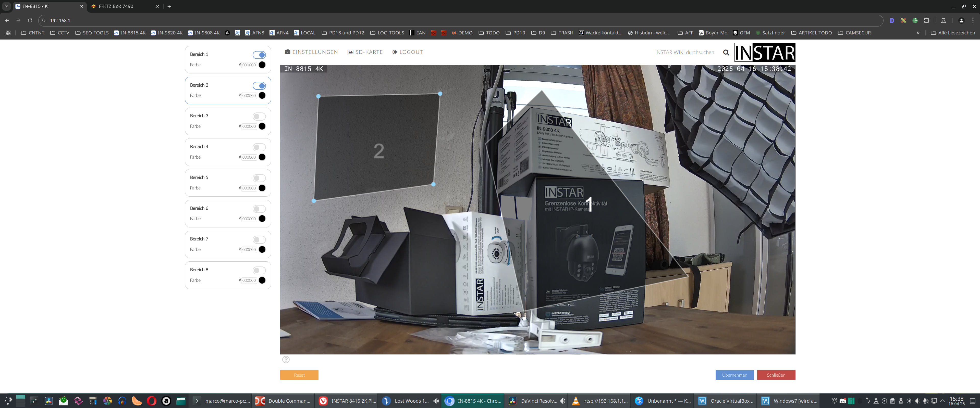Expand the system tray arrow
This screenshot has width=980, height=408.
coord(942,401)
